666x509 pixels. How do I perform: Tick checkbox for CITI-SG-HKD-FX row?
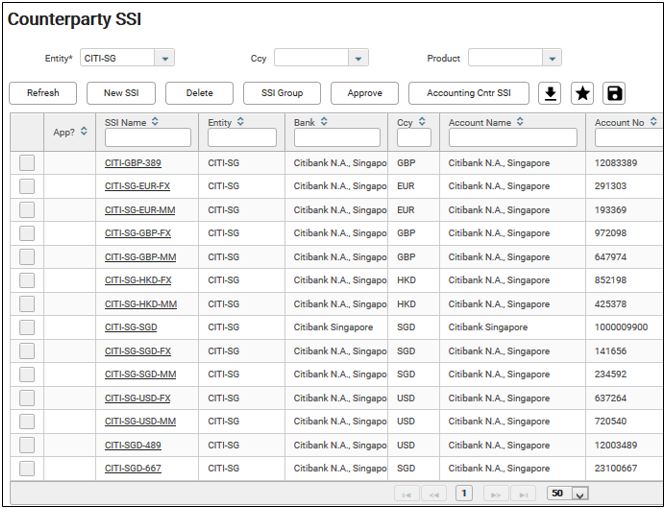(27, 280)
